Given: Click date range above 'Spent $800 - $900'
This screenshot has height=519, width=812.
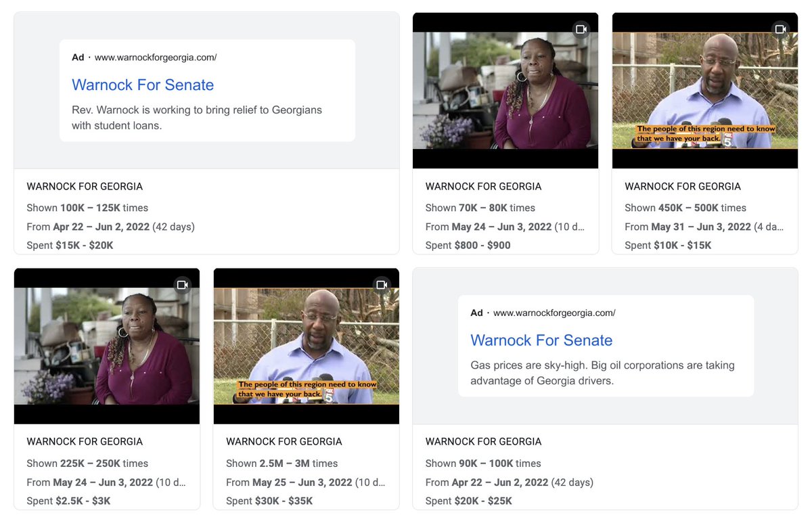Looking at the screenshot, I should pos(505,227).
